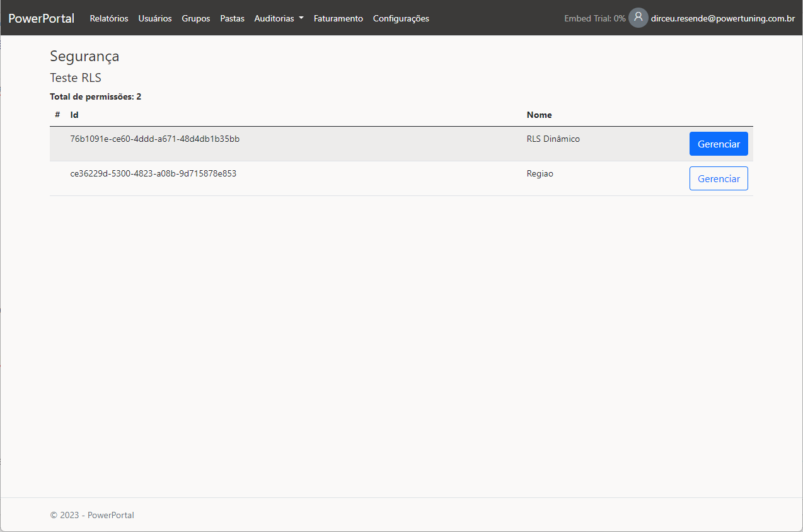Select the ID starting with 76b1091e
803x532 pixels.
[x=154, y=139]
